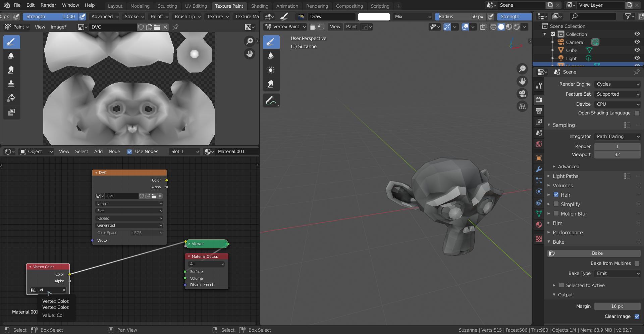
Task: Open the World properties tab
Action: point(539,144)
